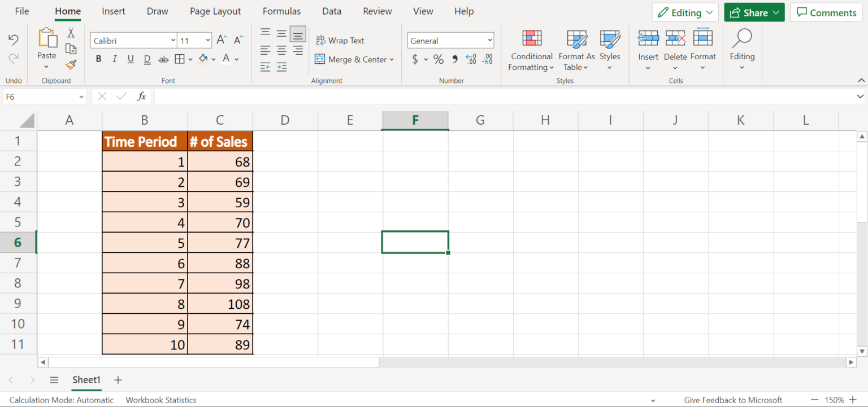Open the Data ribbon tab
Image resolution: width=868 pixels, height=407 pixels.
[x=332, y=11]
